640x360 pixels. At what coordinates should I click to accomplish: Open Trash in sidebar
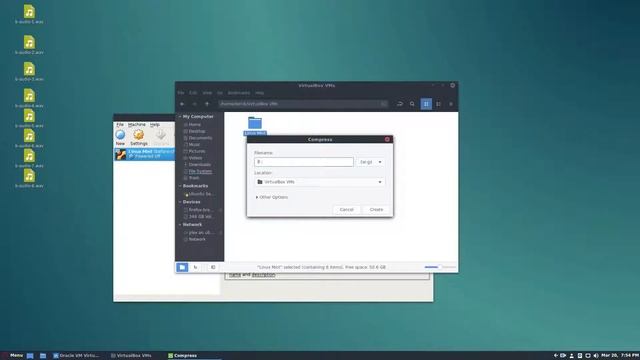(194, 178)
